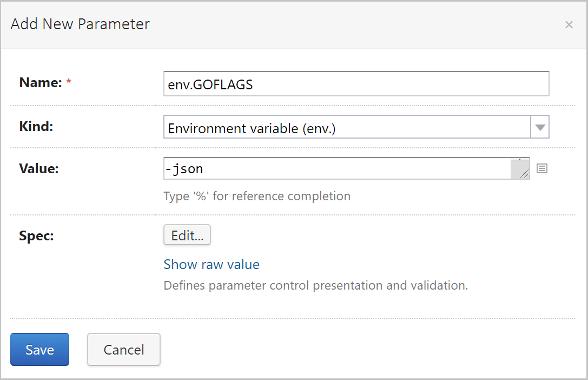Screen dimensions: 588x380
Task: Click into the Name field containing env.GOFLAGS
Action: pos(356,83)
